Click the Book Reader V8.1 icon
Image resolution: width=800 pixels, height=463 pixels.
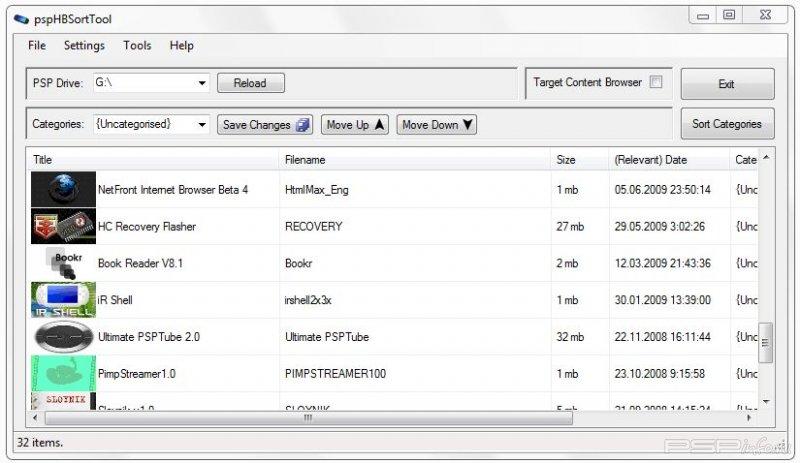click(x=63, y=263)
